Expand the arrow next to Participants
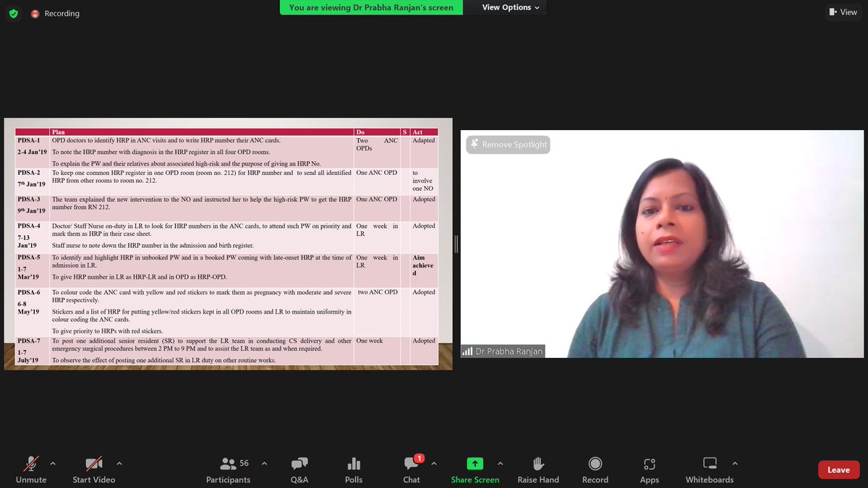Viewport: 868px width, 488px height. (264, 463)
